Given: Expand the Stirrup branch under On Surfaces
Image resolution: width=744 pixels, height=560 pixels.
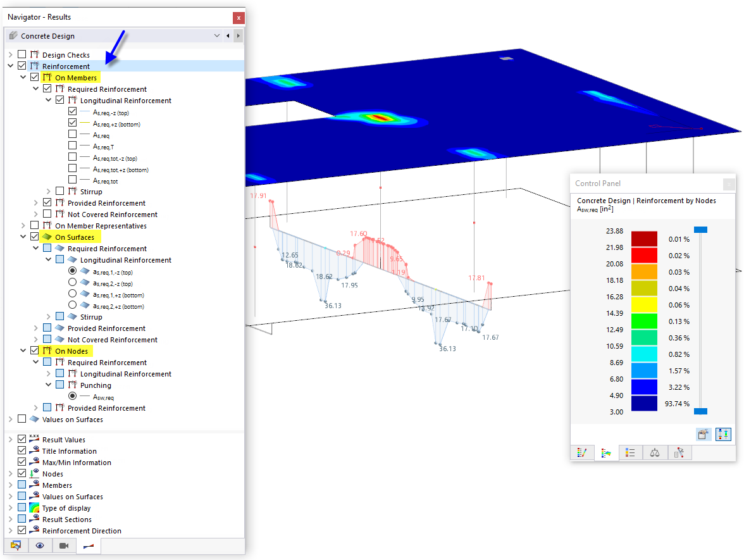Looking at the screenshot, I should point(48,316).
